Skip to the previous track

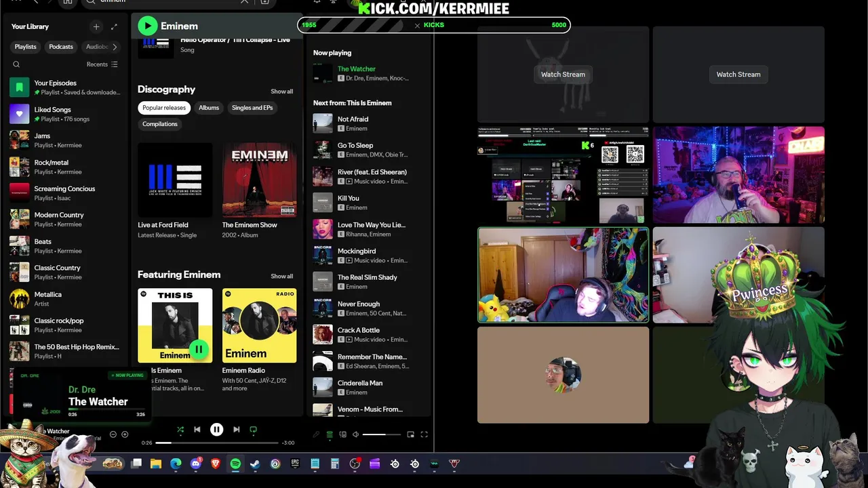coord(197,429)
